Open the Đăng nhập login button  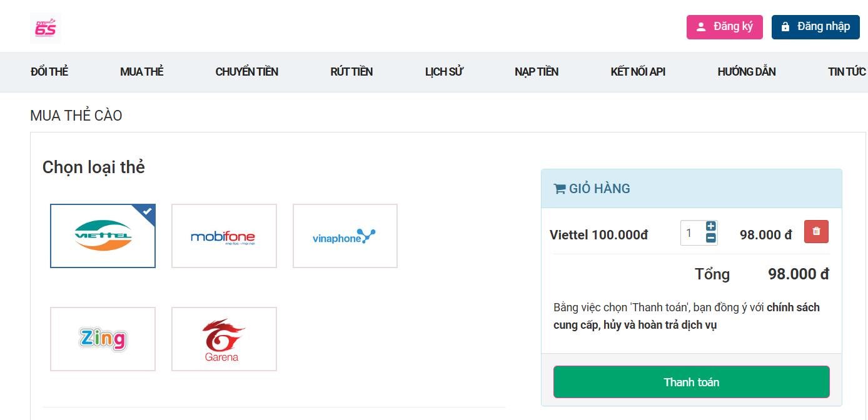(815, 27)
